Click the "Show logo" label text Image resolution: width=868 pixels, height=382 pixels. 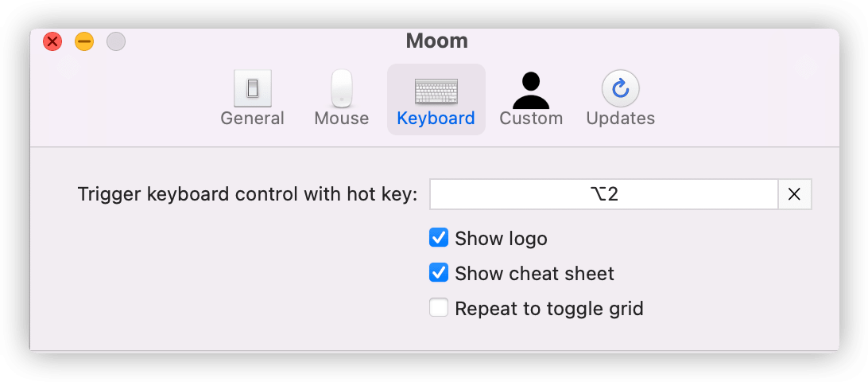coord(501,239)
